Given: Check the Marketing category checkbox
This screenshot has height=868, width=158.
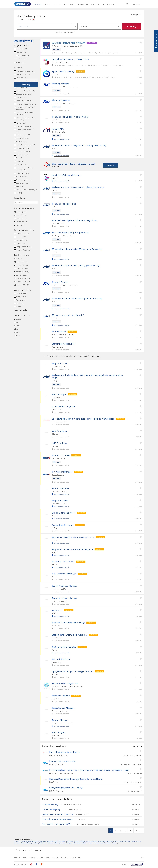Looking at the screenshot, I should [x=15, y=142].
